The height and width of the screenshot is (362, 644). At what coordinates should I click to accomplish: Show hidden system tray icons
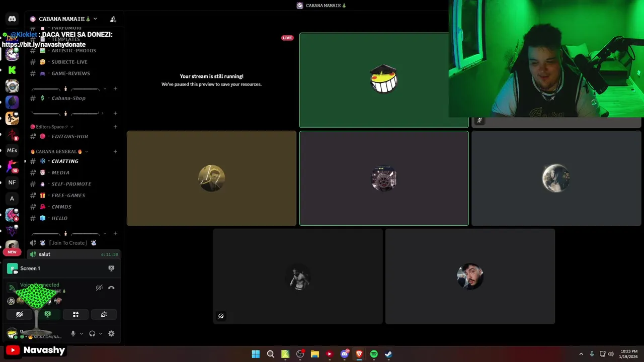(581, 354)
